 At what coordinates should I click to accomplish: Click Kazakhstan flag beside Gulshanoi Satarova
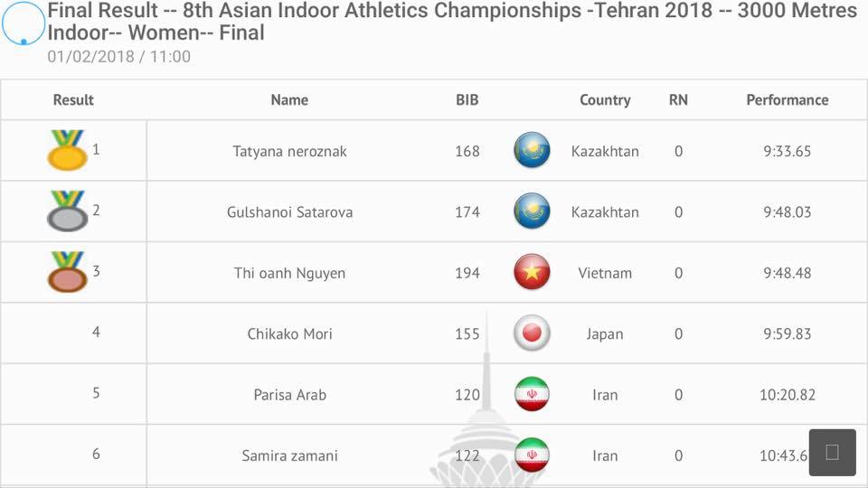(x=532, y=211)
